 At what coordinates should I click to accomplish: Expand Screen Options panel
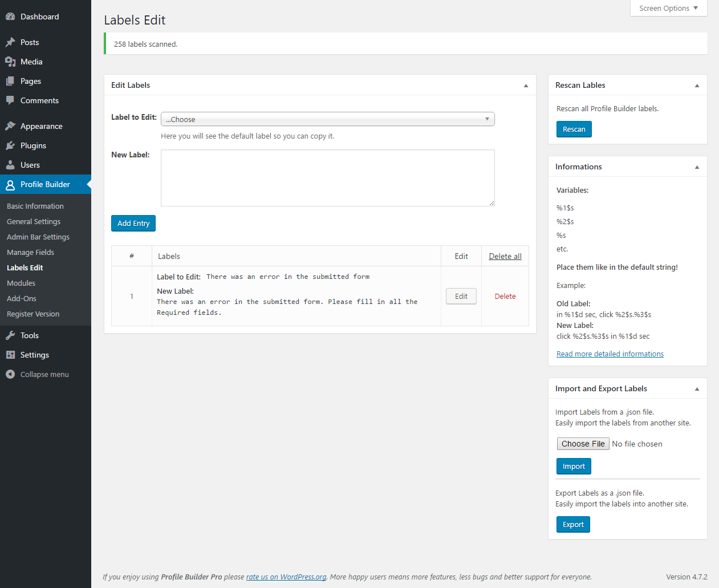click(x=669, y=8)
